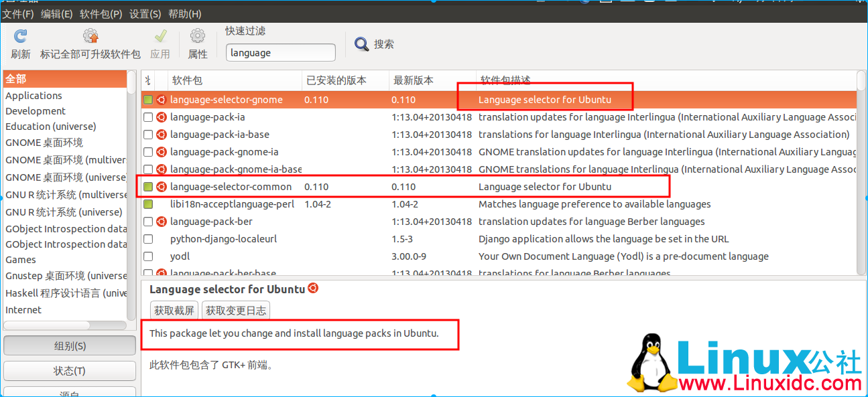Click the 获取变更日志 button
Viewport: 868px width, 397px height.
point(236,310)
